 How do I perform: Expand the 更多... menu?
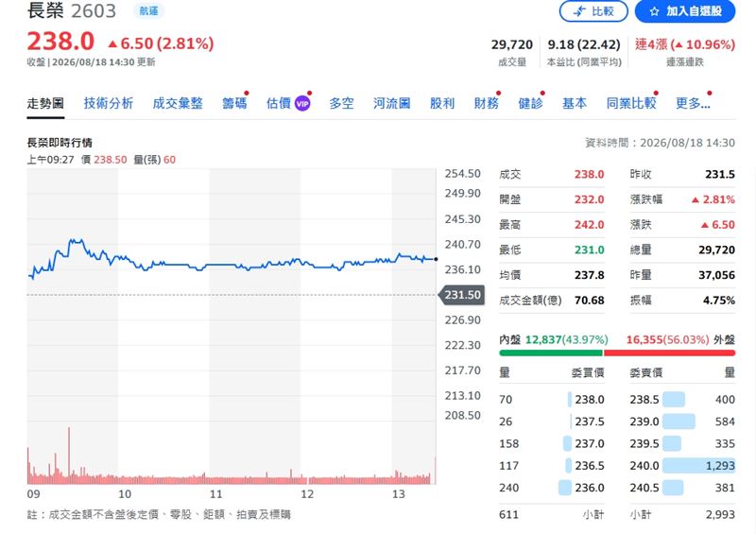click(x=693, y=103)
